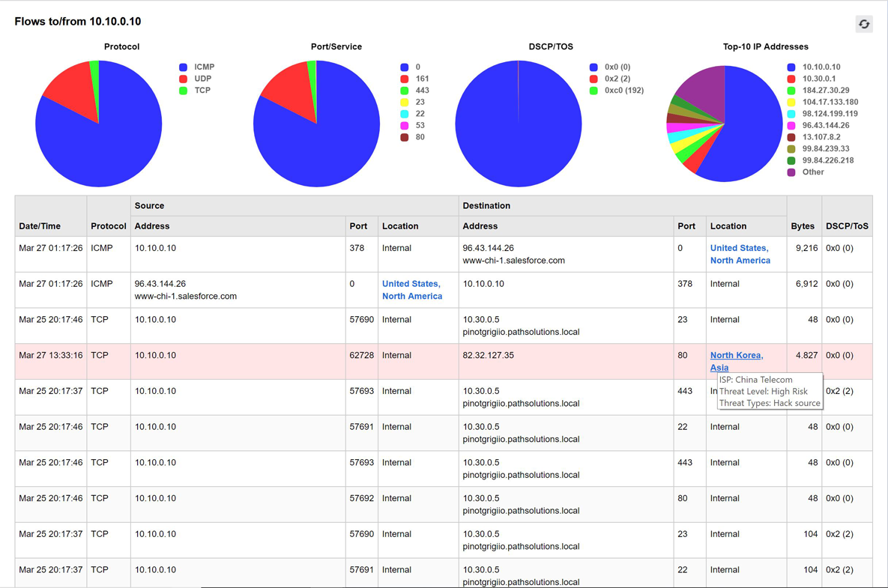Click the blue ICMP legend swatch

tap(183, 67)
